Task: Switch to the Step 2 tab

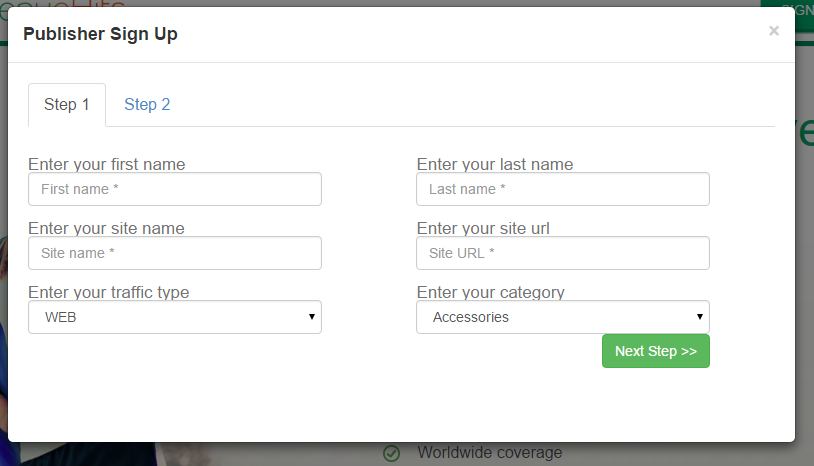Action: (x=147, y=104)
